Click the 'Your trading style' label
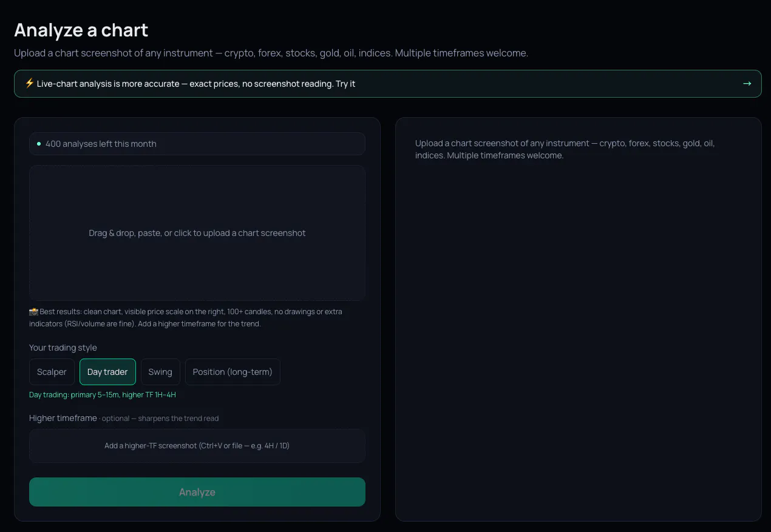The image size is (771, 532). 63,348
